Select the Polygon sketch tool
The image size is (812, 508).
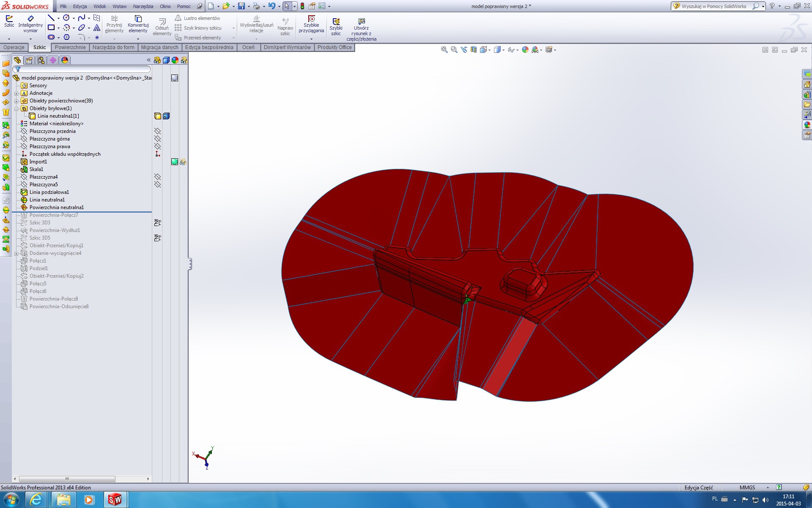[66, 37]
